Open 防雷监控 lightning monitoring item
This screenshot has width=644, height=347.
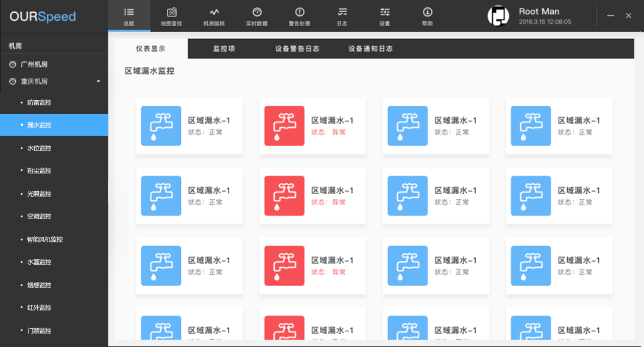coord(39,102)
